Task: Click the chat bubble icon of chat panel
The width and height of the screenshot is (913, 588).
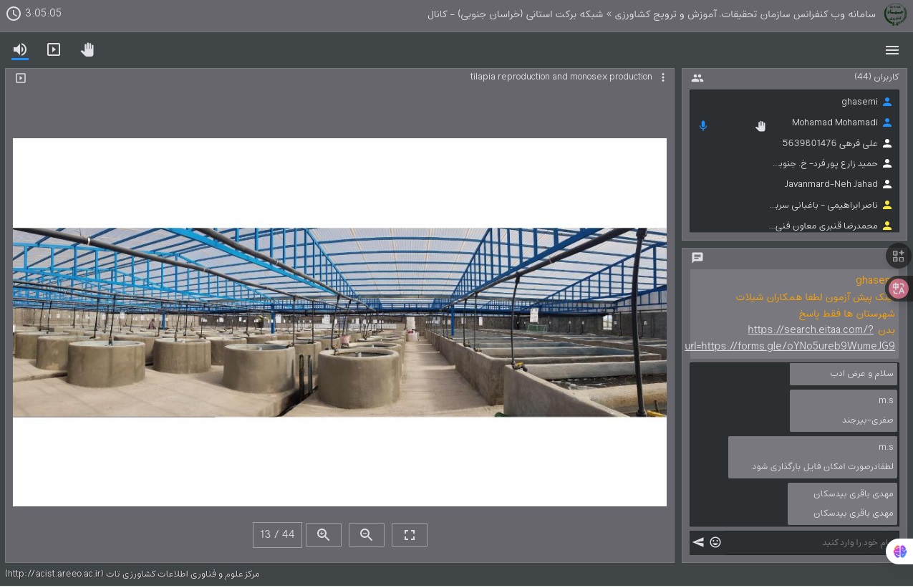Action: (x=697, y=258)
